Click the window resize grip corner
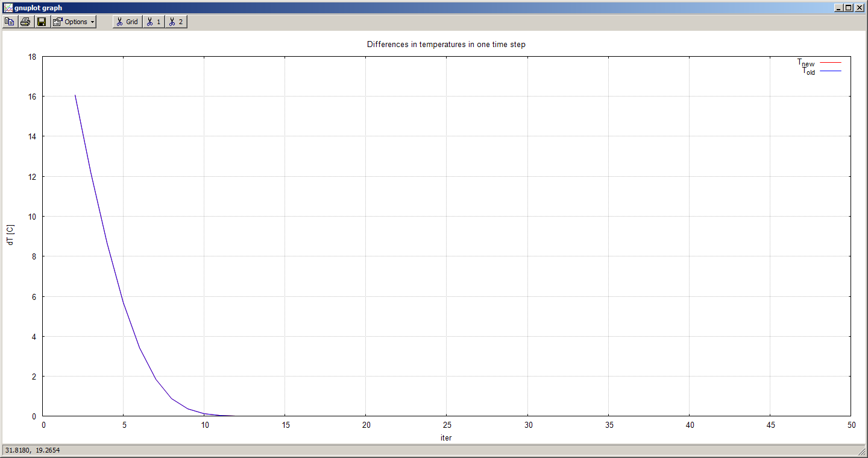This screenshot has width=868, height=458. click(862, 452)
